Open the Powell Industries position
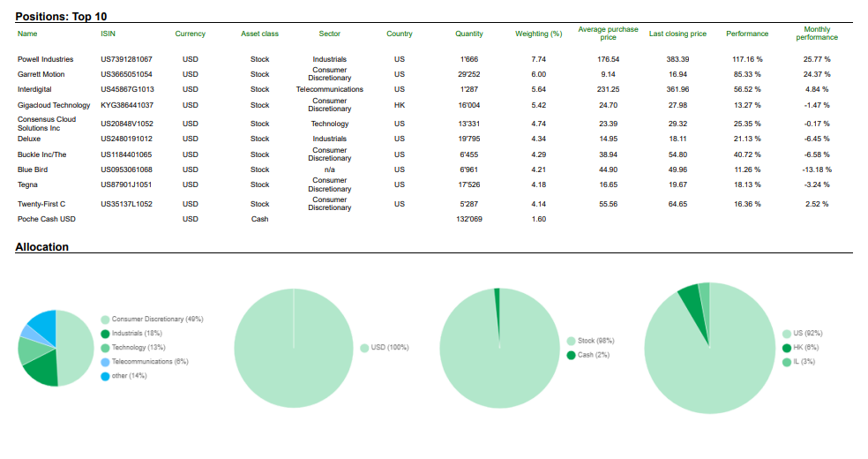 point(46,59)
